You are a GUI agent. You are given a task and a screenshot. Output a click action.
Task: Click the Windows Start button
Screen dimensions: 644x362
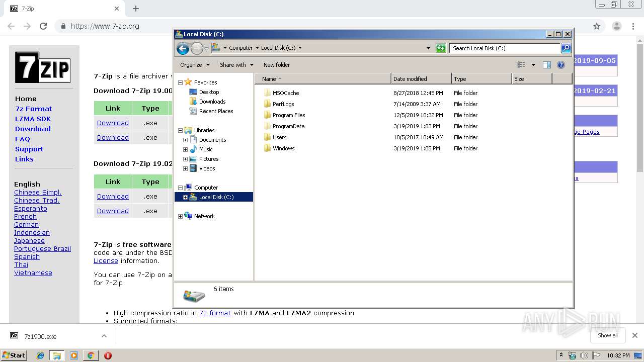tap(14, 355)
